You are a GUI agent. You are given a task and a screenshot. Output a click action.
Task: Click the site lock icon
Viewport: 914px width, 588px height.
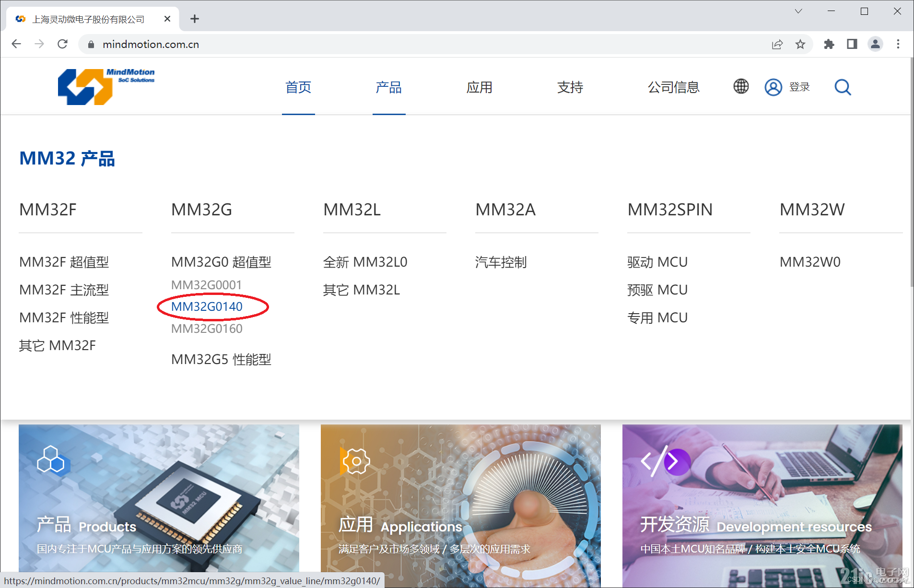coord(91,44)
